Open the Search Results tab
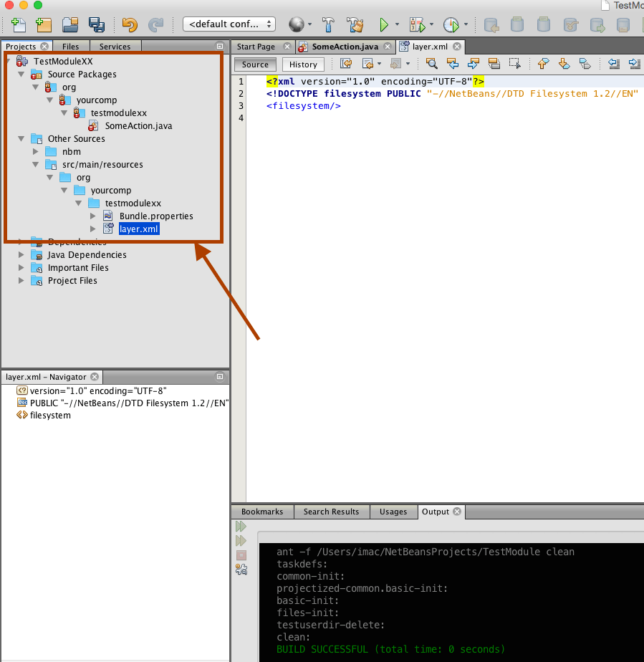This screenshot has height=662, width=644. click(331, 512)
